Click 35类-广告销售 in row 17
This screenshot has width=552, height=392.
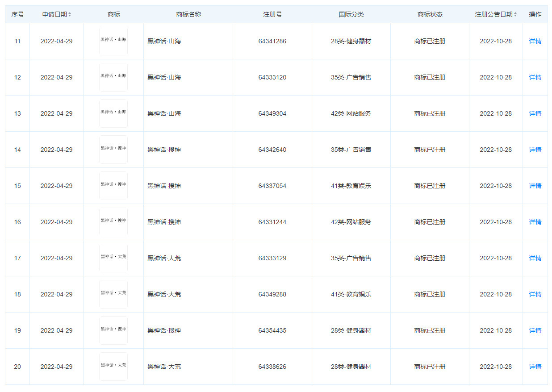(351, 258)
